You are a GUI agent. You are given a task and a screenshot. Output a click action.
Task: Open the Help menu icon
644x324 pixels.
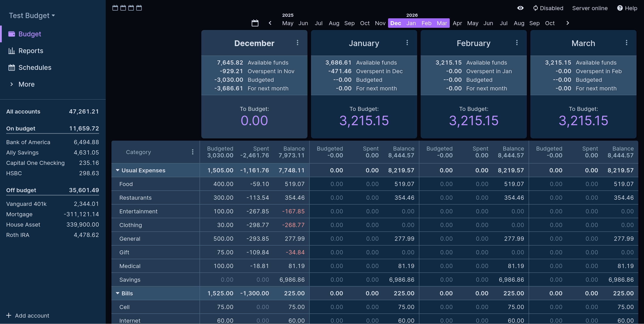click(620, 8)
